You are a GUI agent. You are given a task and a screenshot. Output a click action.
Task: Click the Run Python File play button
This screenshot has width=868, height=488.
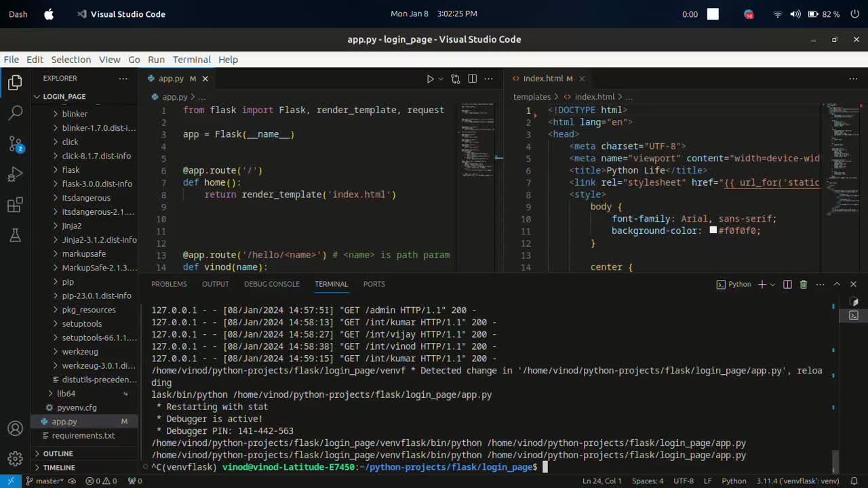point(430,79)
